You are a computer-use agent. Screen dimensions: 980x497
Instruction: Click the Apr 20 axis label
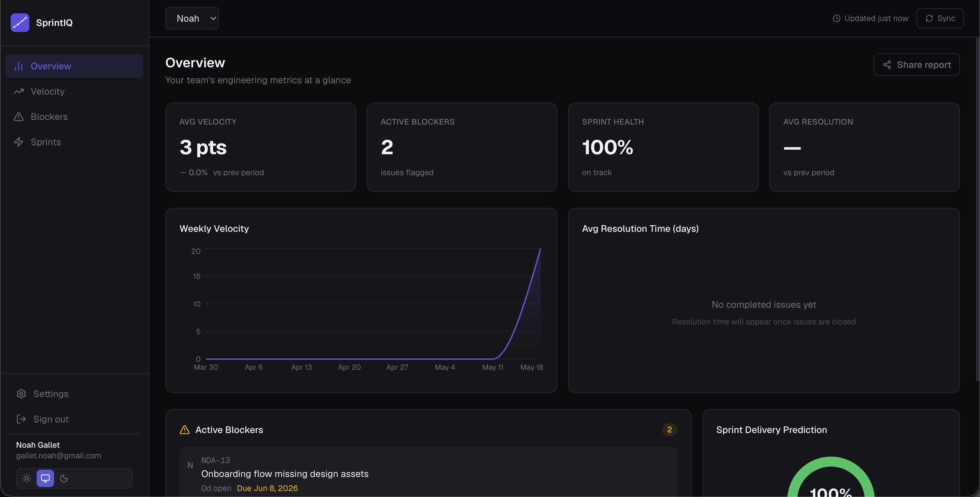coord(349,367)
